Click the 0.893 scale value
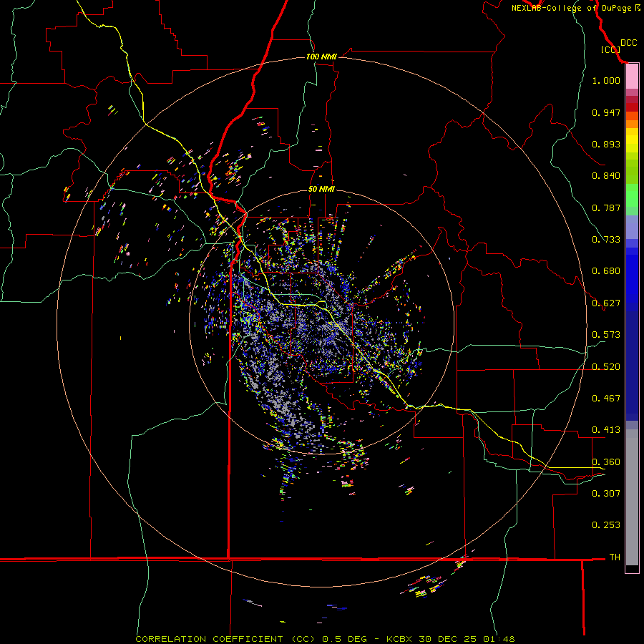Screen dimensions: 644x644 606,144
